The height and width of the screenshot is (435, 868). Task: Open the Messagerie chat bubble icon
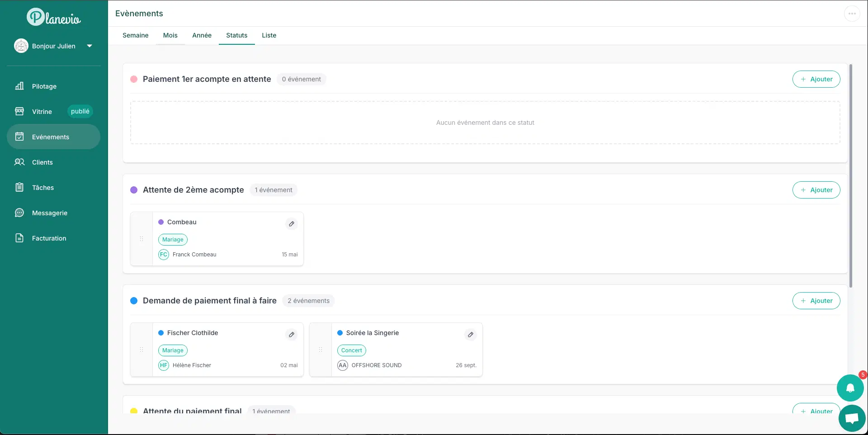point(19,213)
